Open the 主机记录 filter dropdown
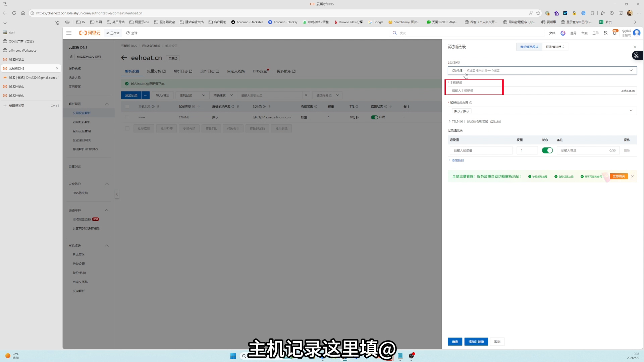Image resolution: width=644 pixels, height=362 pixels. [x=192, y=95]
